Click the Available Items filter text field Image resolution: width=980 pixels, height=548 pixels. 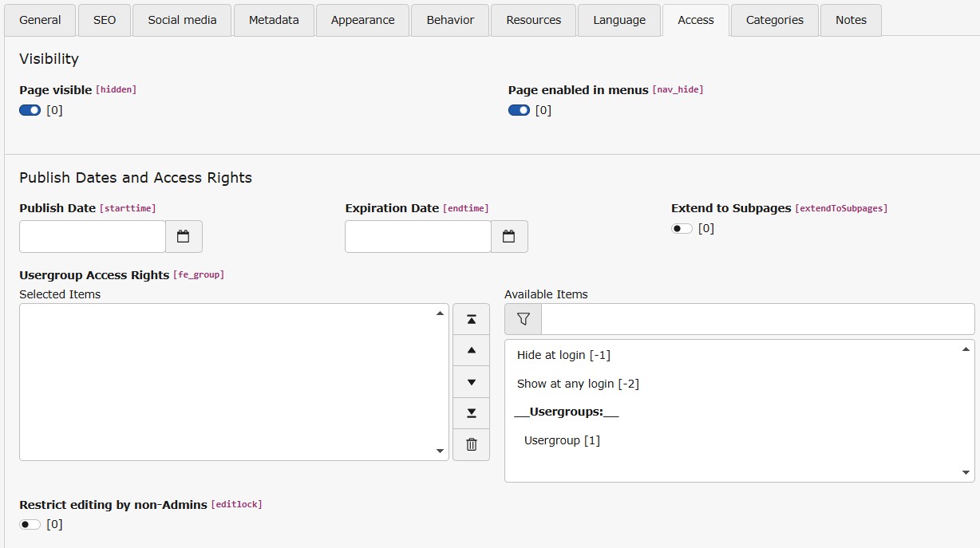[x=757, y=319]
